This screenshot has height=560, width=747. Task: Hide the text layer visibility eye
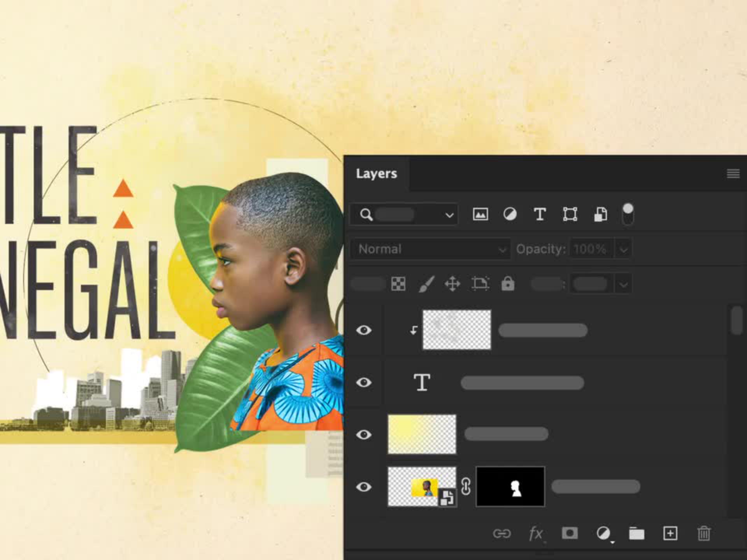364,383
